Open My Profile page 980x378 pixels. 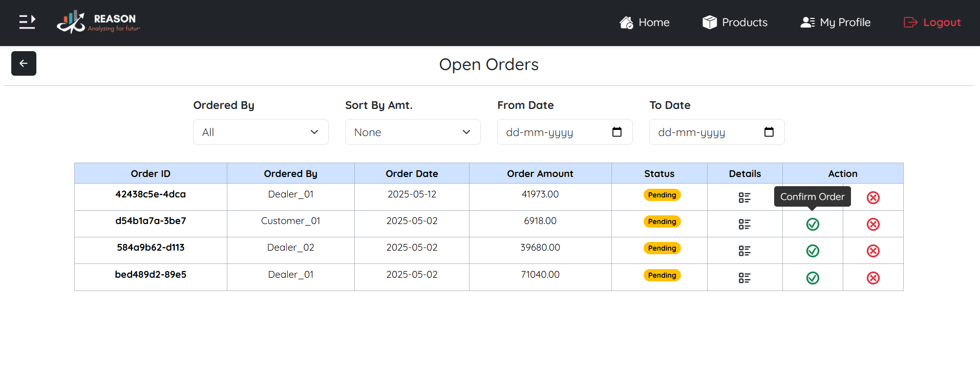(836, 23)
